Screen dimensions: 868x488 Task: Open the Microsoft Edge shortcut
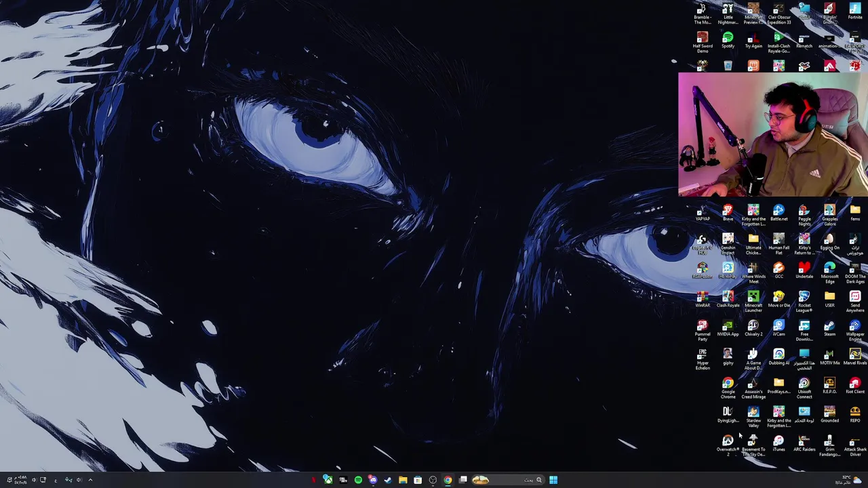pos(829,273)
